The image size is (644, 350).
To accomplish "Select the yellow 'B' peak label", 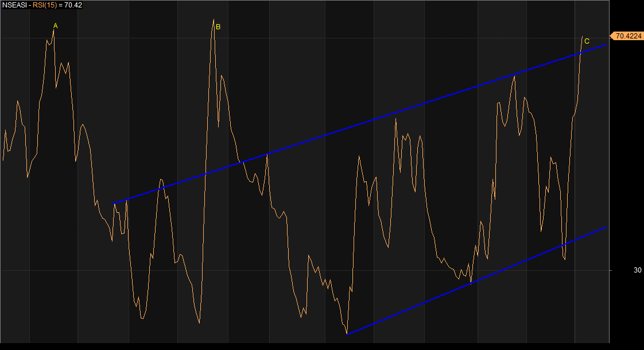I will pyautogui.click(x=218, y=27).
